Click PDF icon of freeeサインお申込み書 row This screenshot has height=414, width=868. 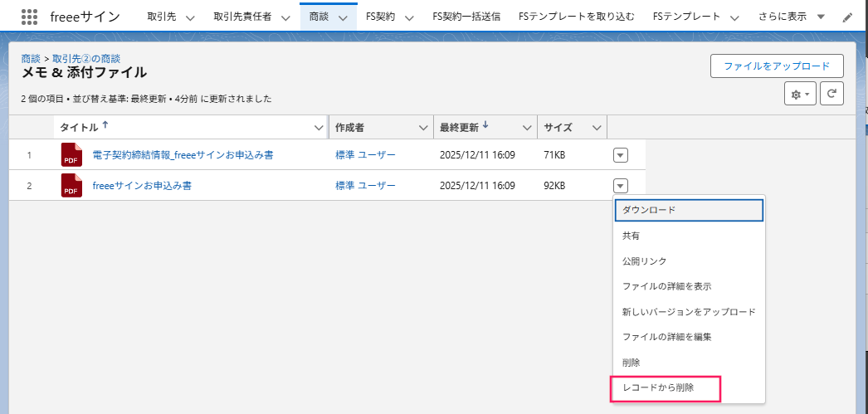point(71,185)
